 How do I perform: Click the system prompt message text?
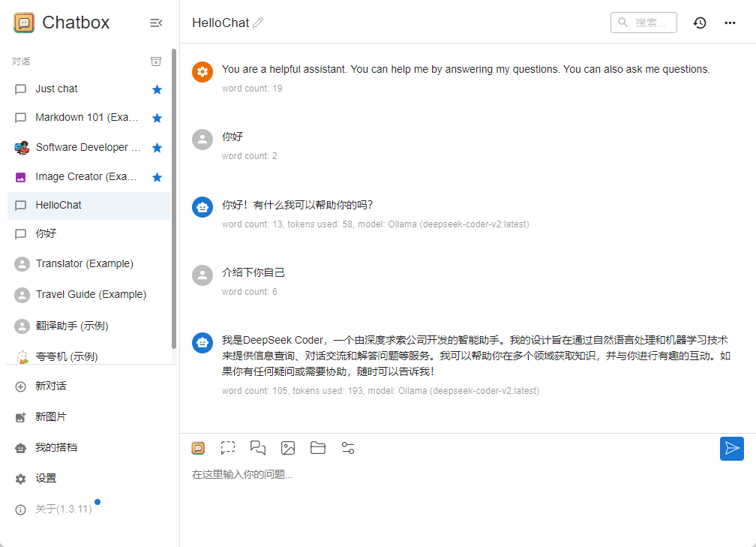coord(466,70)
